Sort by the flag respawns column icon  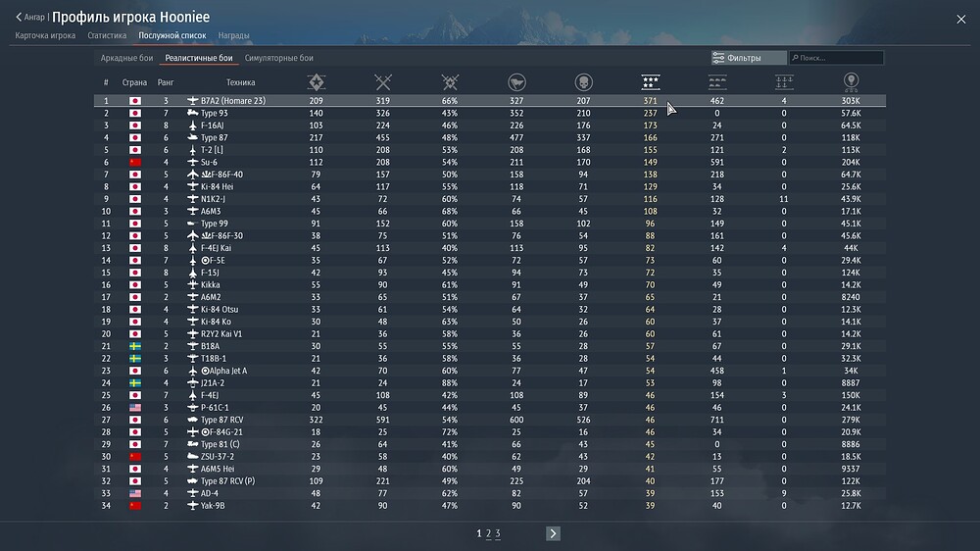516,82
